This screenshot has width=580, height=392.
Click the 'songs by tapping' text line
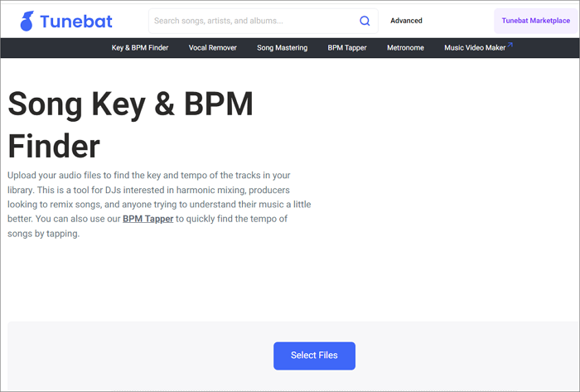click(x=46, y=234)
